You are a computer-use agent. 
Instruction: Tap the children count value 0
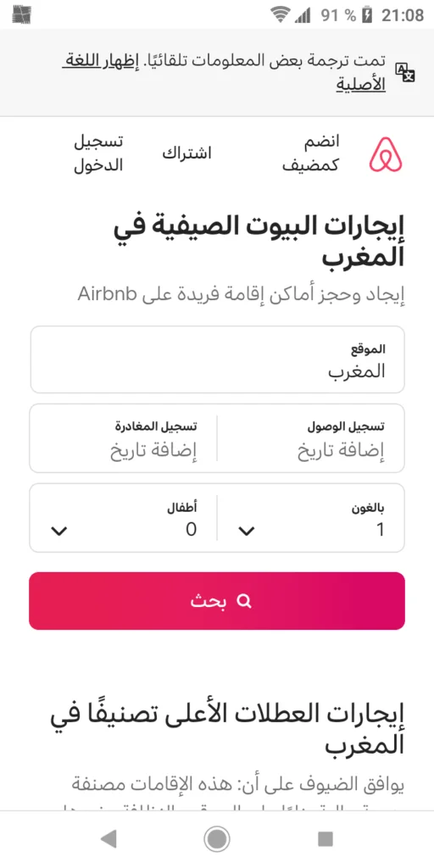[x=191, y=530]
